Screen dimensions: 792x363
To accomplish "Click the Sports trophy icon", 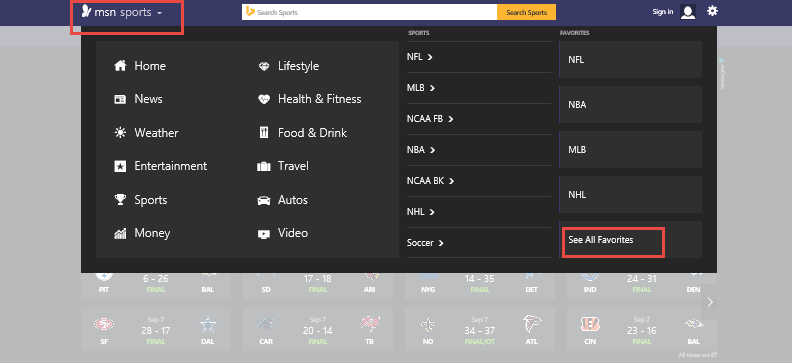I will tap(120, 200).
